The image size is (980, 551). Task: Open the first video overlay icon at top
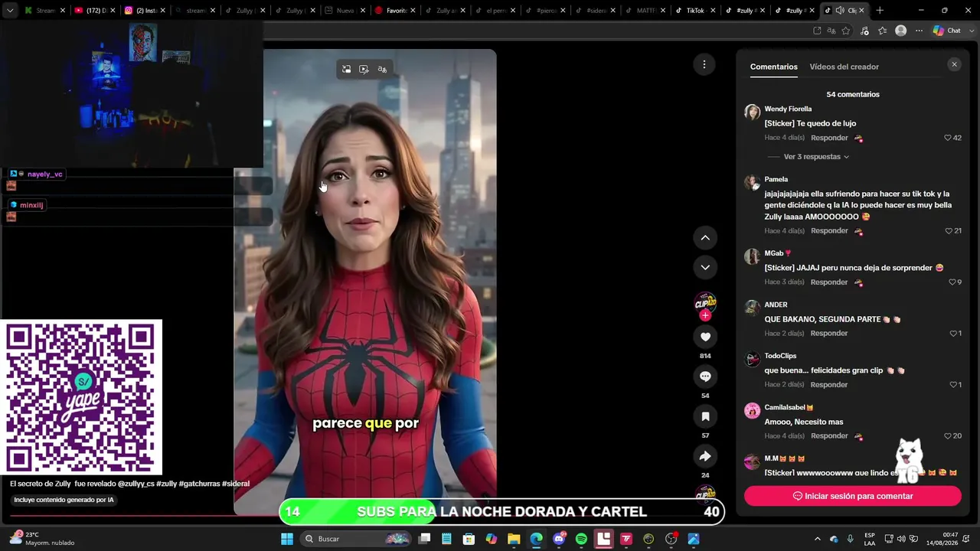[346, 69]
